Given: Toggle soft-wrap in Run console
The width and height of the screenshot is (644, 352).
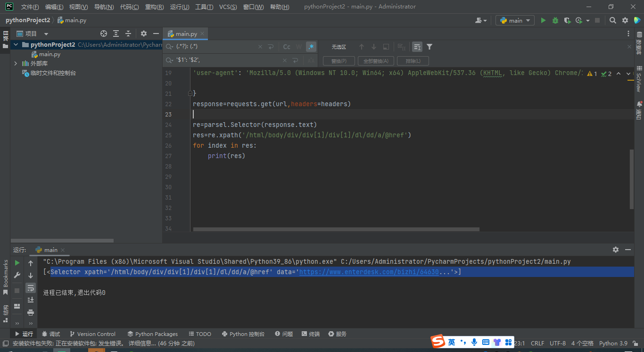Looking at the screenshot, I should tap(31, 287).
